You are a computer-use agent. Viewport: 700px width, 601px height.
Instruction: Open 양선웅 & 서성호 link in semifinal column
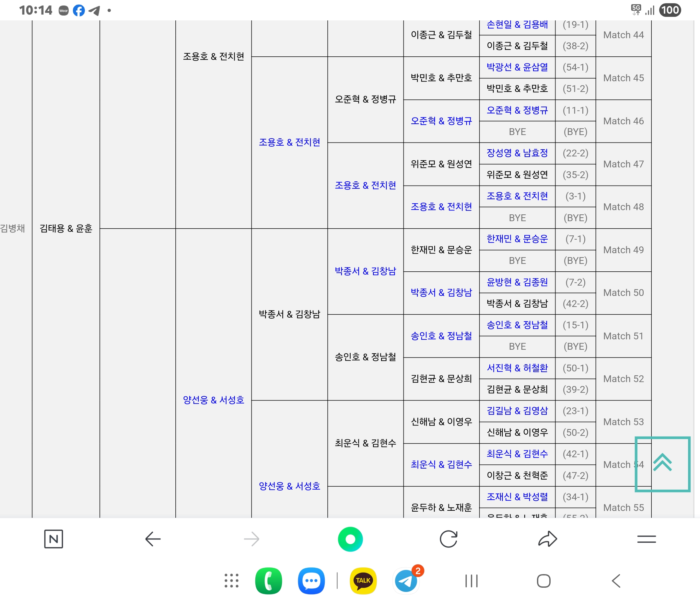click(213, 400)
